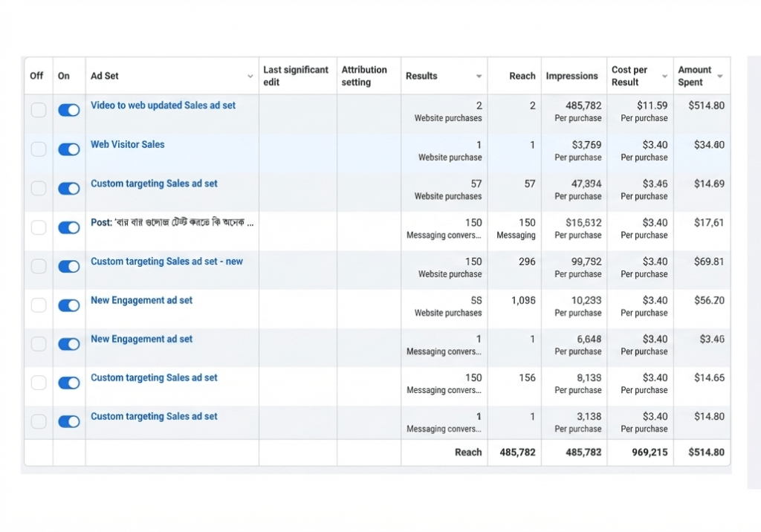This screenshot has height=532, width=761.
Task: Switch off Custom targeting Sales ad set with 3,138 impressions
Action: coord(69,421)
